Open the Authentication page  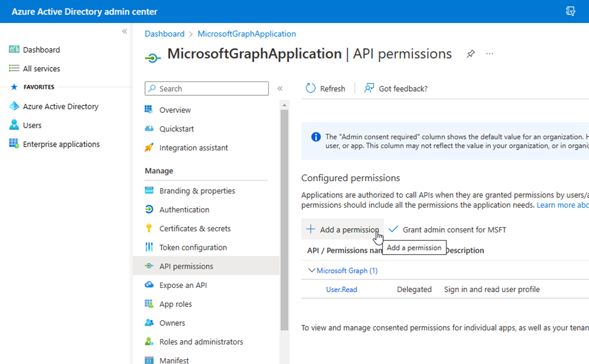(184, 210)
